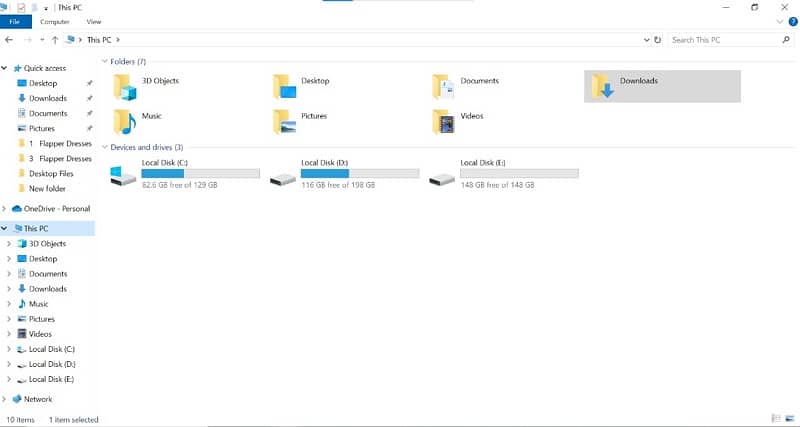This screenshot has width=800, height=427.
Task: Expand the OneDrive - Personal tree node
Action: (x=5, y=209)
